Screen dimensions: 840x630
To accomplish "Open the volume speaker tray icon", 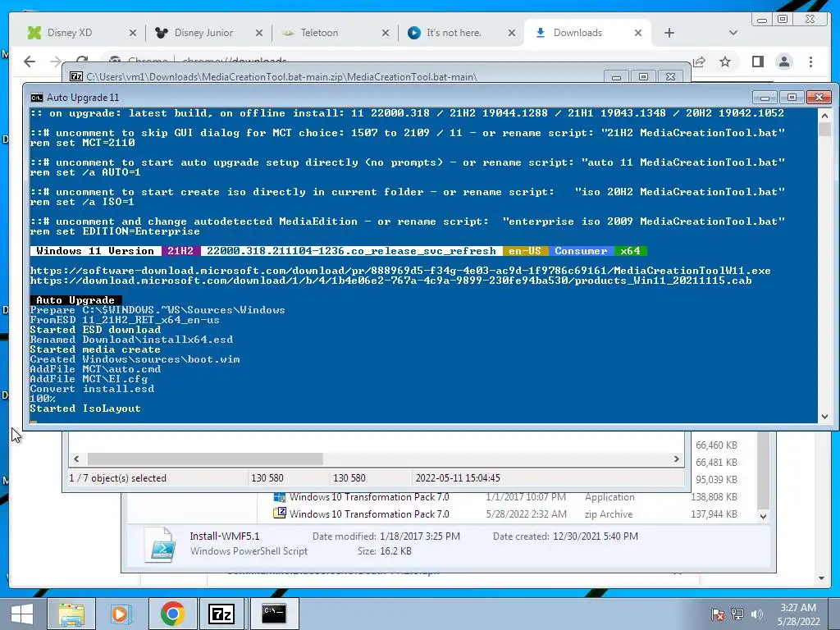I will tap(757, 614).
